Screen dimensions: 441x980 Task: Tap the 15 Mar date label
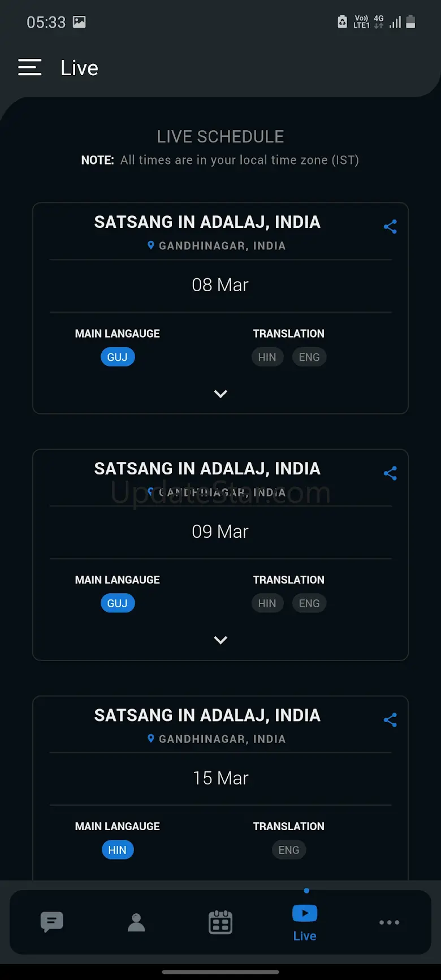point(220,778)
